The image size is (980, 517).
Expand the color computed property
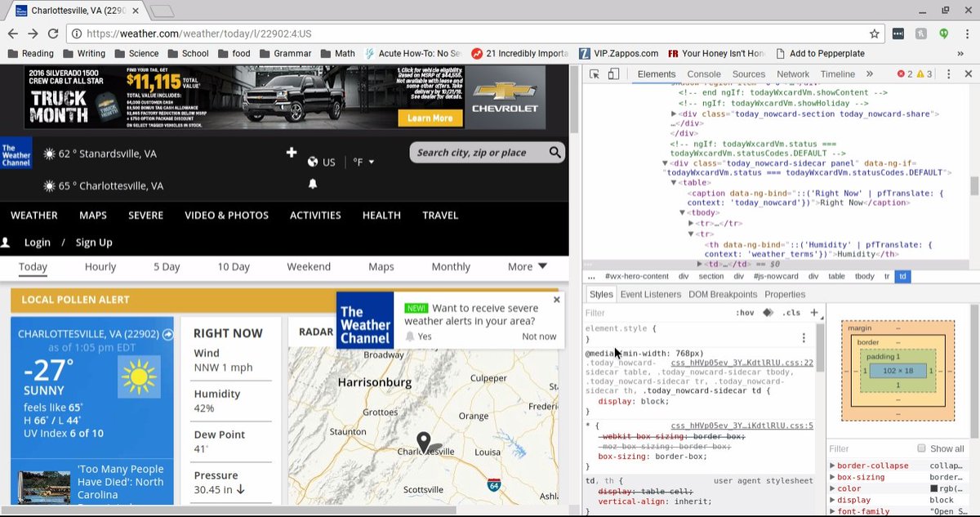coord(832,488)
